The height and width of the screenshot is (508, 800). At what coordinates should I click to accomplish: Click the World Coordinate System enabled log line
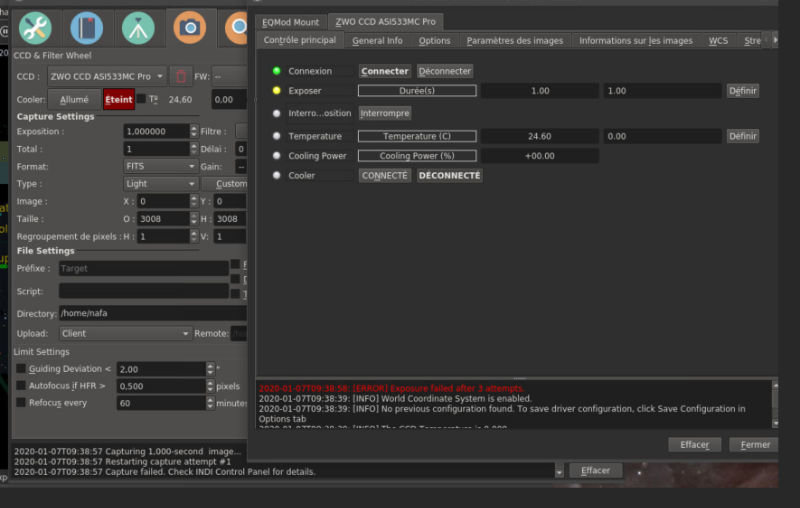[x=395, y=399]
